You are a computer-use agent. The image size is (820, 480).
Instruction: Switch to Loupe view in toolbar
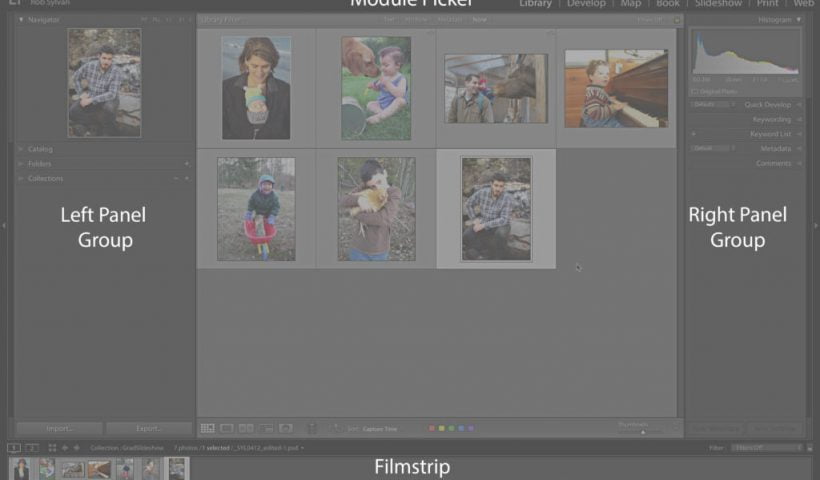[227, 428]
